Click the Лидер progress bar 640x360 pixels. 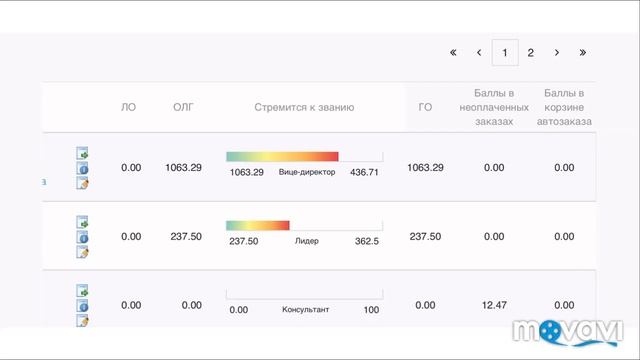click(304, 225)
